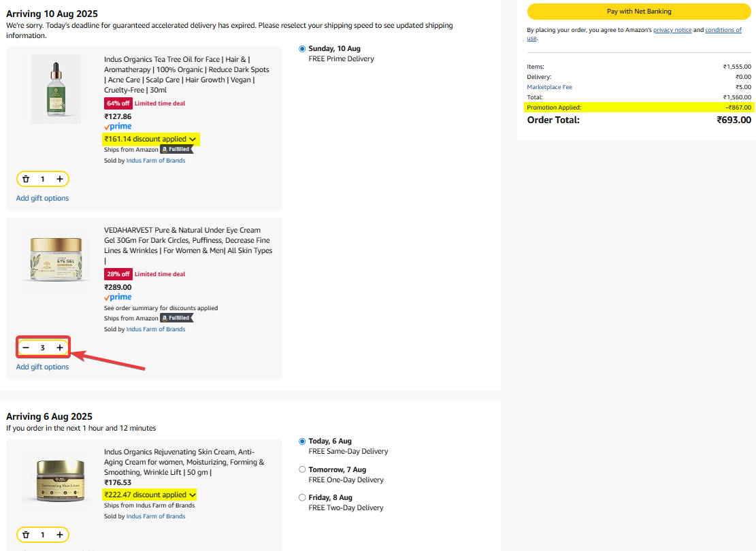Click the Arriving 6 Aug 2025 heading

point(49,416)
